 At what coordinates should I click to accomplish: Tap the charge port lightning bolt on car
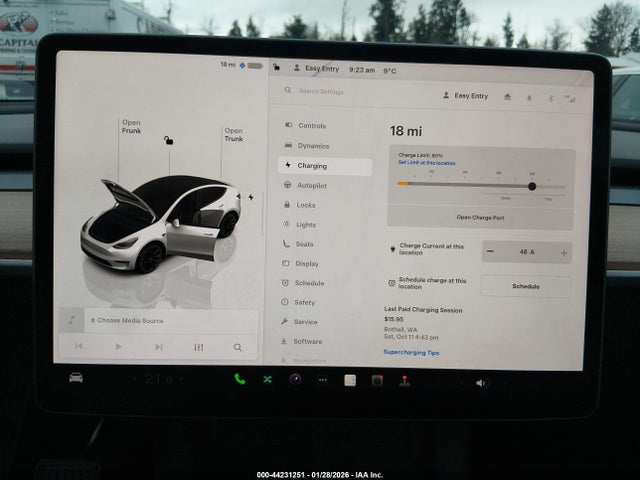point(250,197)
